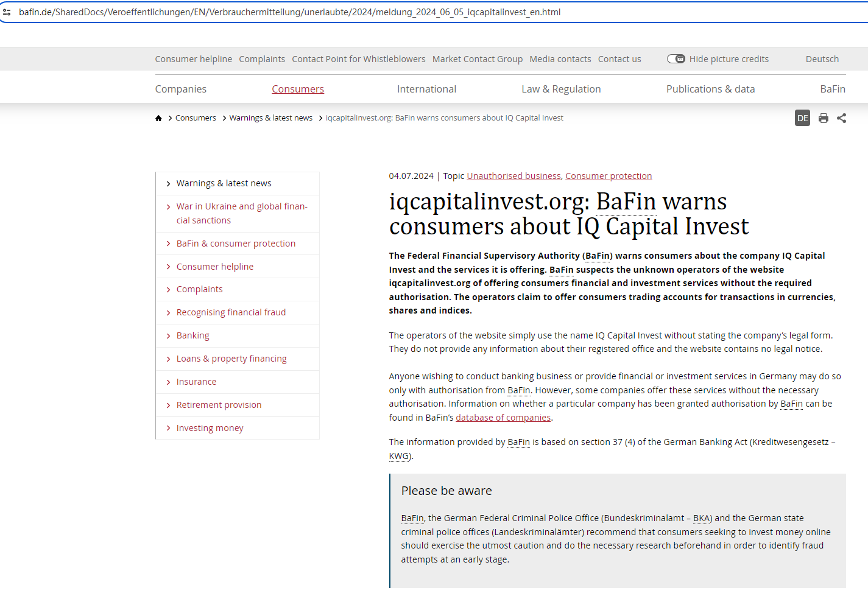Open Banking in the sidebar navigation
The image size is (868, 596).
coord(193,335)
